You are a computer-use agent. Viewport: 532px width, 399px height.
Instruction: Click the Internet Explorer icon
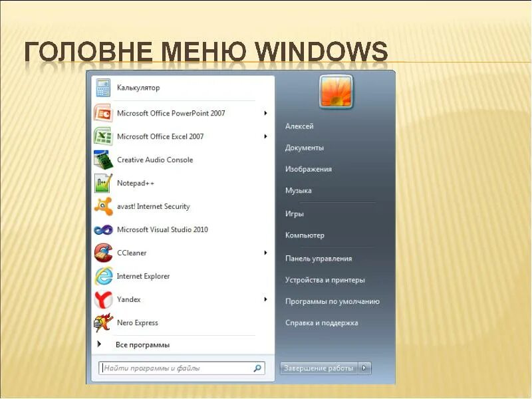click(103, 276)
